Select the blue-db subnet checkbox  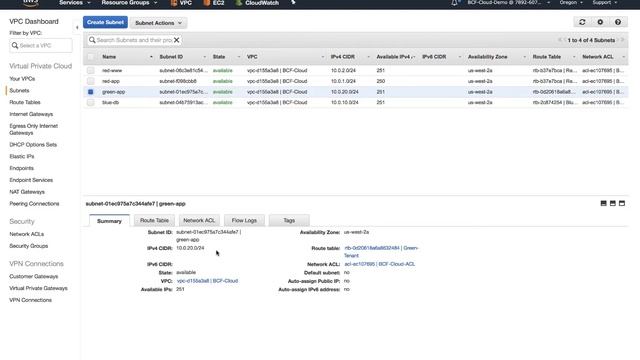point(91,102)
